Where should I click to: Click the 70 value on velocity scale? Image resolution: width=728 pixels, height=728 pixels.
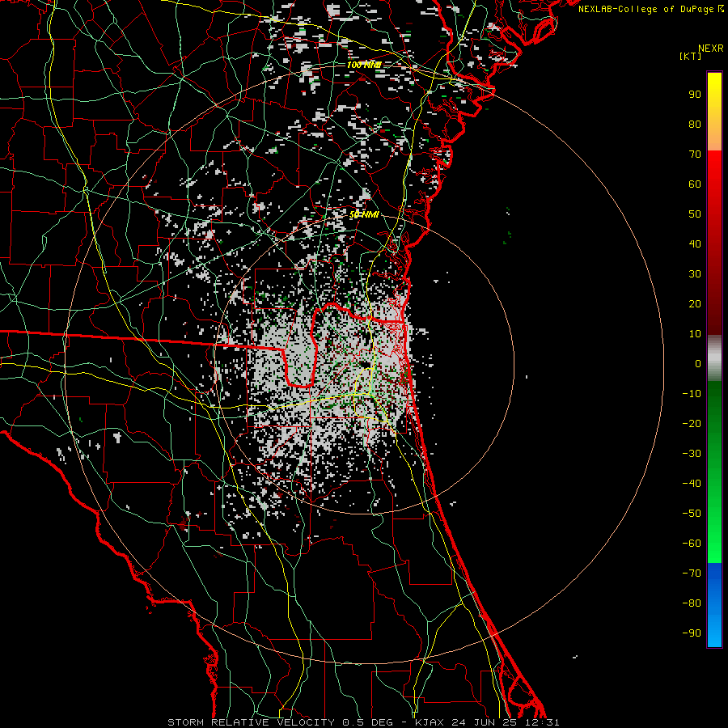click(x=695, y=154)
